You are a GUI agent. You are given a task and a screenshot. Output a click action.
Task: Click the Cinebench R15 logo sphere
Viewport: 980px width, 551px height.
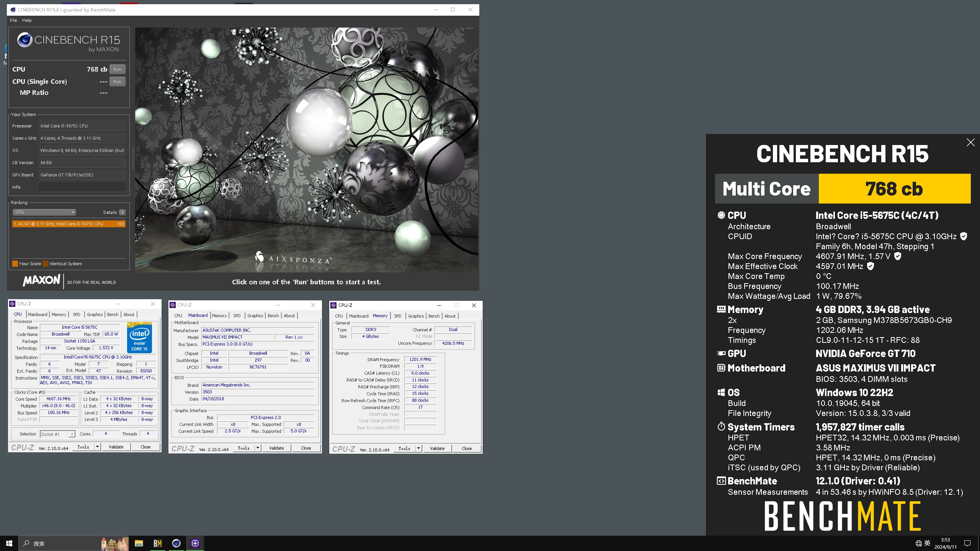coord(24,40)
